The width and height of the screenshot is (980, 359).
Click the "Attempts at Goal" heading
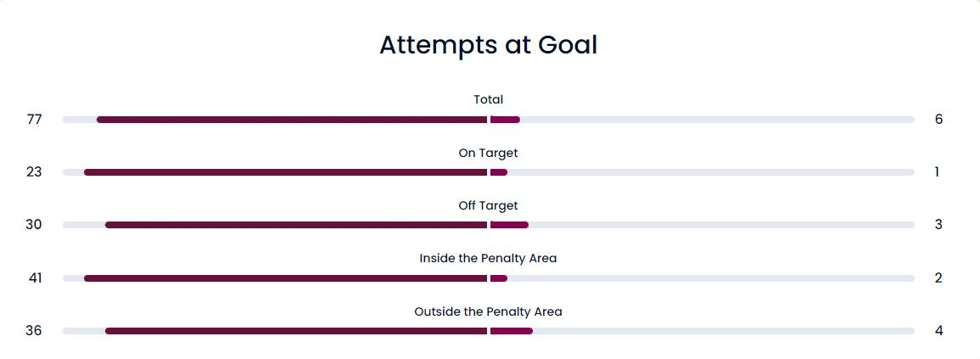[488, 45]
